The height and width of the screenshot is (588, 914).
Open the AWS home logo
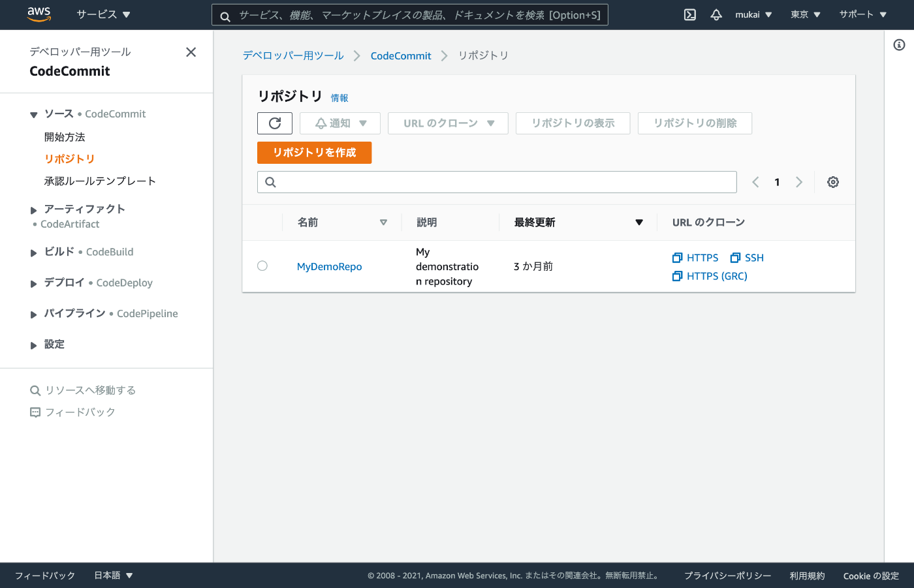pyautogui.click(x=39, y=14)
